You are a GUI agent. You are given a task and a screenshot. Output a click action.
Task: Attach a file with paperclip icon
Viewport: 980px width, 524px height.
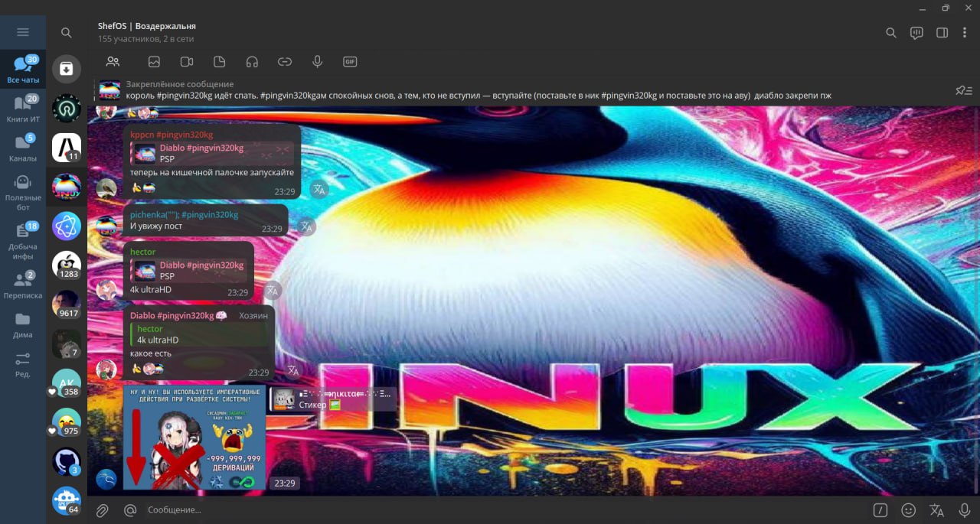[102, 510]
